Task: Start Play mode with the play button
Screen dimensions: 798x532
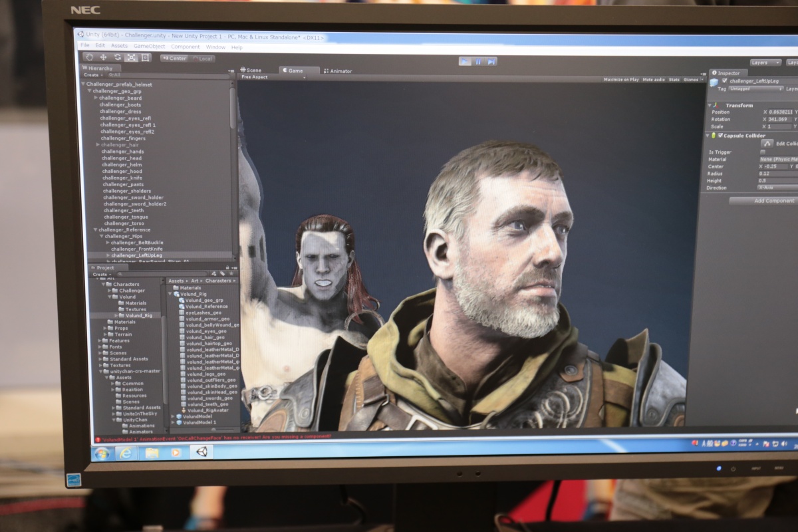Action: pyautogui.click(x=465, y=61)
